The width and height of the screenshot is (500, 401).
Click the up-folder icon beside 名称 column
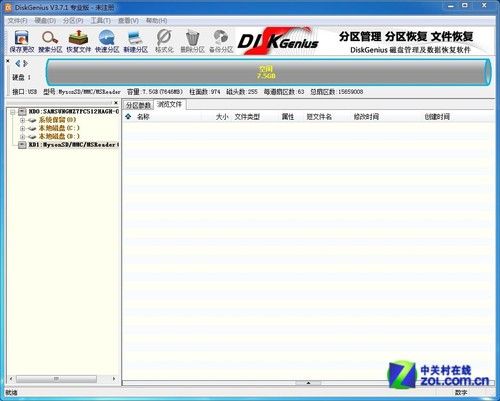pos(128,116)
